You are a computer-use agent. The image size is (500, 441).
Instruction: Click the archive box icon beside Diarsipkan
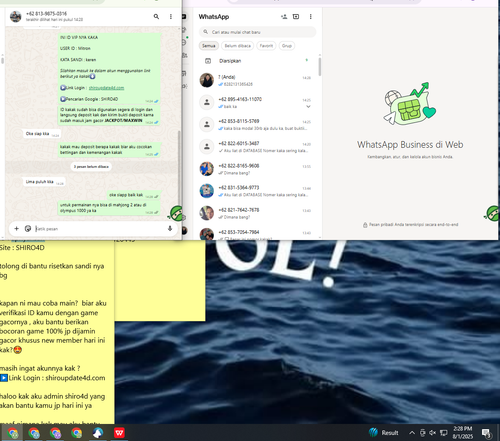coord(208,61)
